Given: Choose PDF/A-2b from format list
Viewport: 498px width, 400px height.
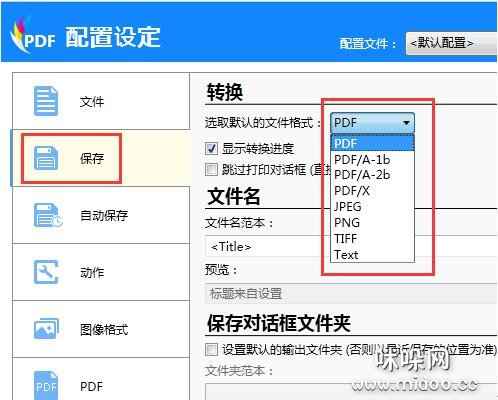Looking at the screenshot, I should 372,175.
